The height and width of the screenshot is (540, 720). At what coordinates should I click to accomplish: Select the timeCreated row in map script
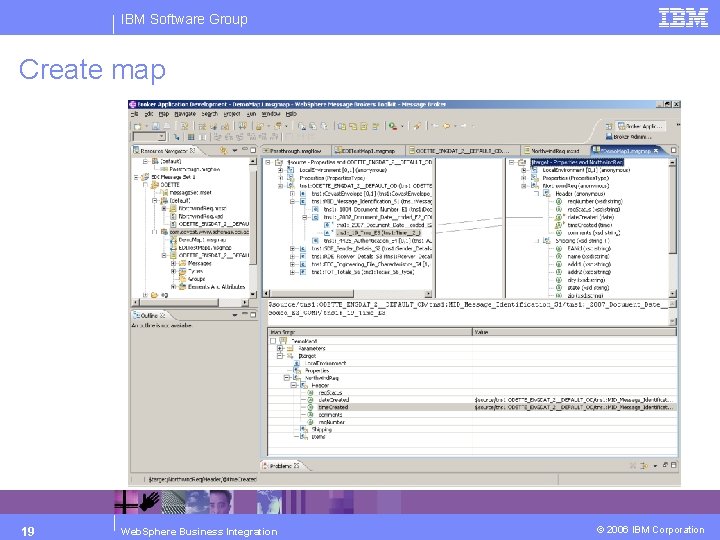tap(472, 407)
